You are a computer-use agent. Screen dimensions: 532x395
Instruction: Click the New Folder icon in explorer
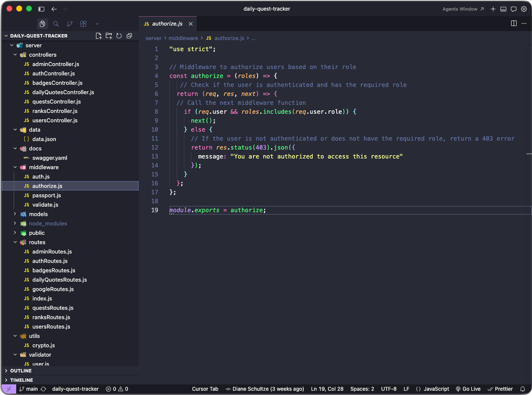[109, 36]
